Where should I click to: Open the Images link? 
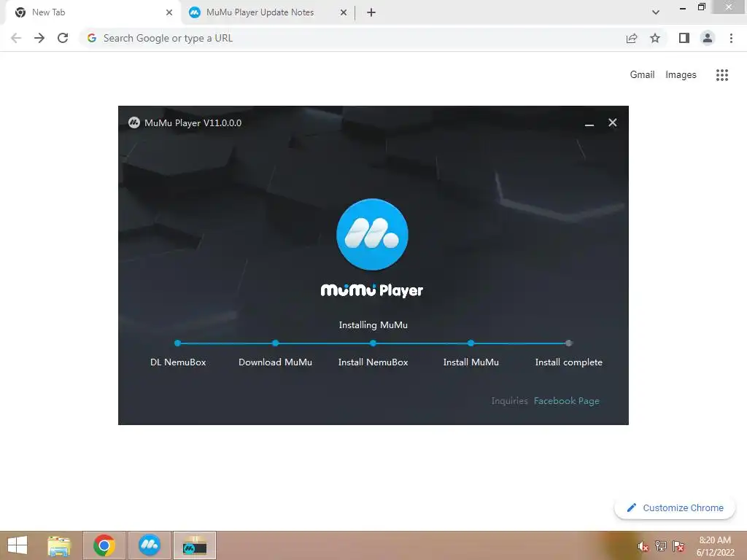(x=681, y=75)
